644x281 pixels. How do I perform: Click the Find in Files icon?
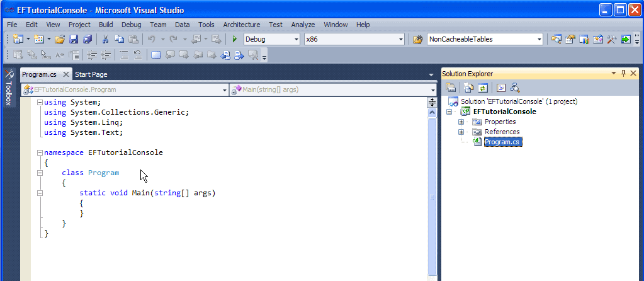(x=418, y=40)
